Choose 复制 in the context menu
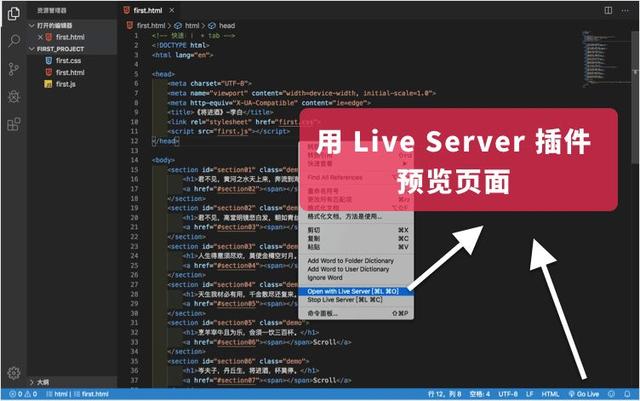Image resolution: width=640 pixels, height=401 pixels. pos(356,238)
